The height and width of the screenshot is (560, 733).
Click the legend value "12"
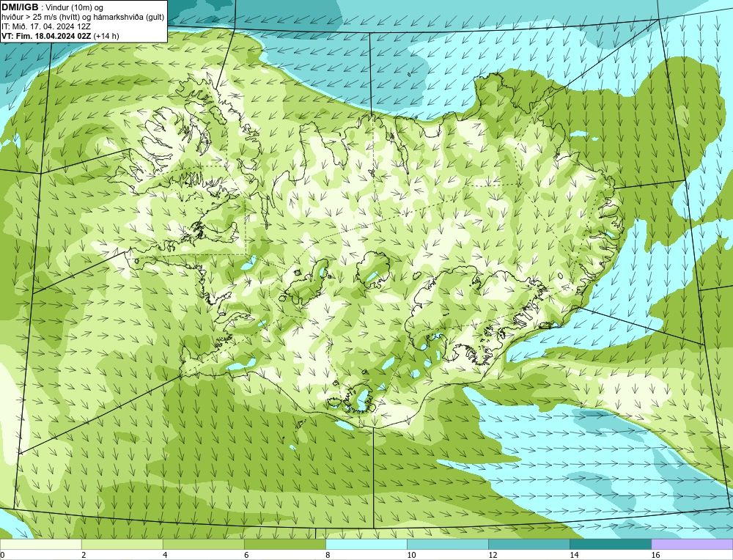(493, 555)
